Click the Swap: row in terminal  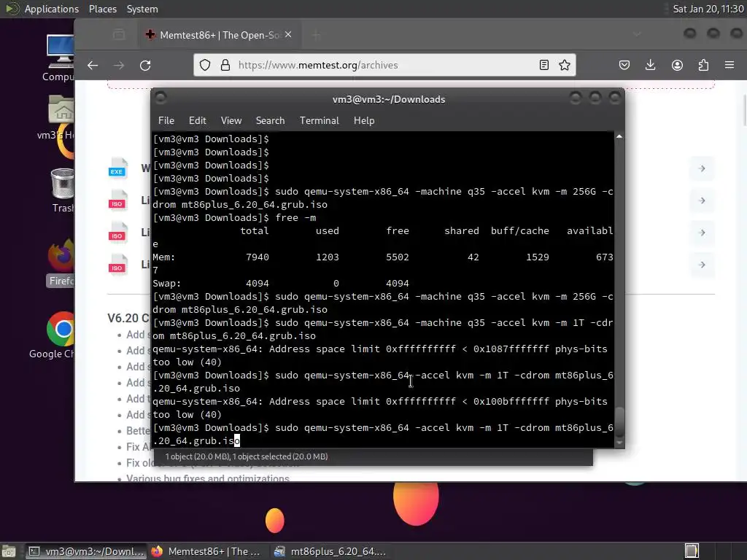281,284
